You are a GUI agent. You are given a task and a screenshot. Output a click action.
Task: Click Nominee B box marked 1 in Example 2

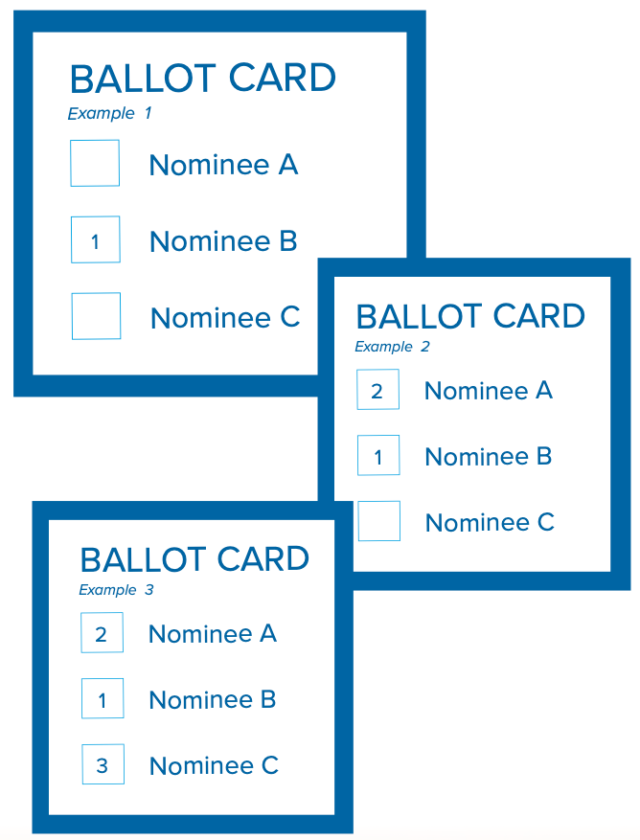pyautogui.click(x=378, y=455)
